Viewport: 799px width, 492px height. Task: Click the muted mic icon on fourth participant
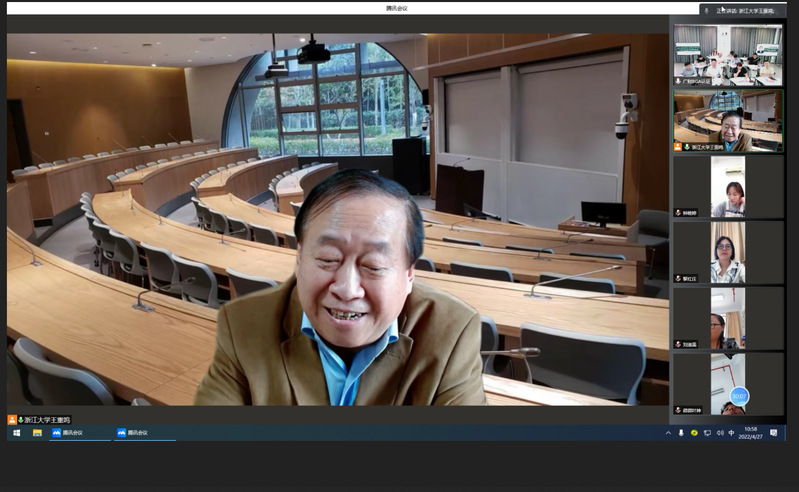[679, 279]
